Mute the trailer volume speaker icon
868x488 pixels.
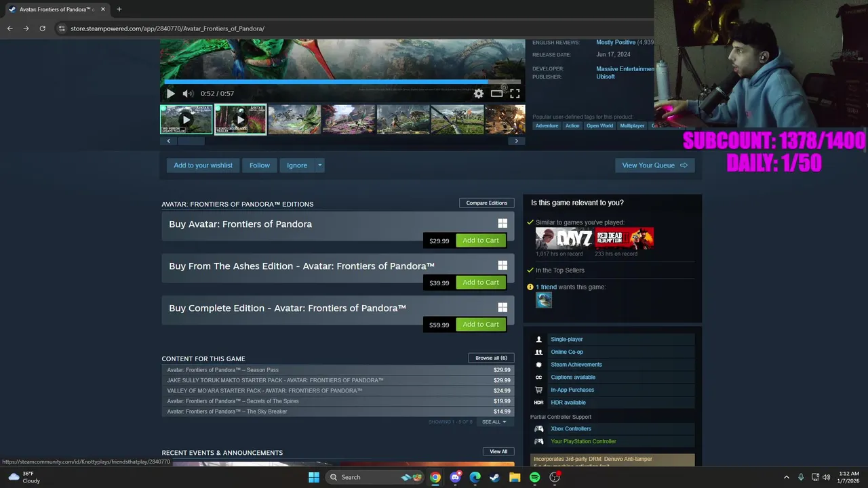coord(188,94)
